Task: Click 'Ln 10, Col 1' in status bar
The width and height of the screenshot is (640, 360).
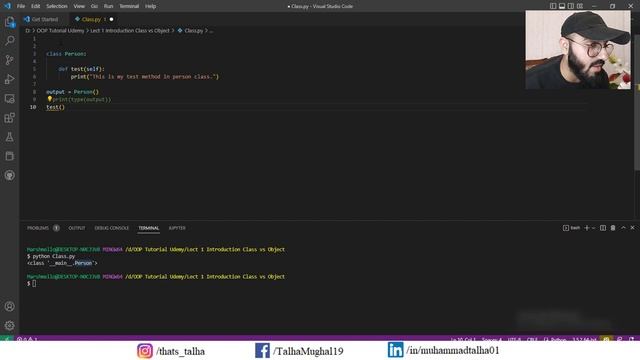Action: pyautogui.click(x=463, y=339)
